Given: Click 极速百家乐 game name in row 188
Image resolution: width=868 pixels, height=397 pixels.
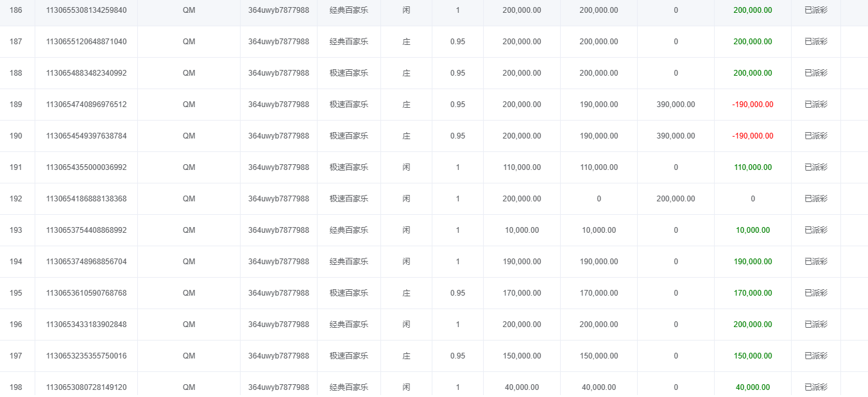Looking at the screenshot, I should point(349,73).
